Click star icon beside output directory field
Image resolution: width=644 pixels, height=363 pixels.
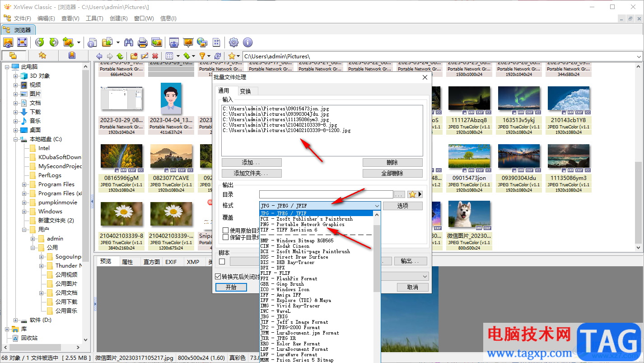pyautogui.click(x=412, y=194)
